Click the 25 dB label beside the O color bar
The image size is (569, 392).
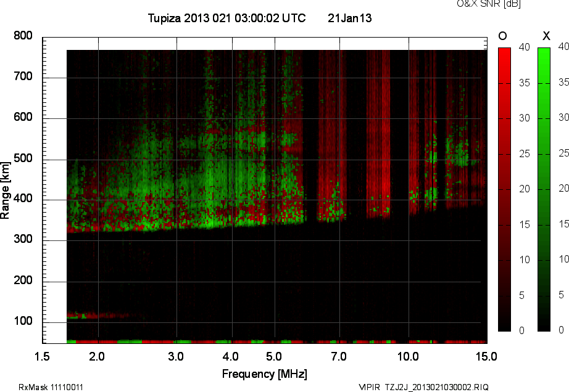[x=524, y=154]
